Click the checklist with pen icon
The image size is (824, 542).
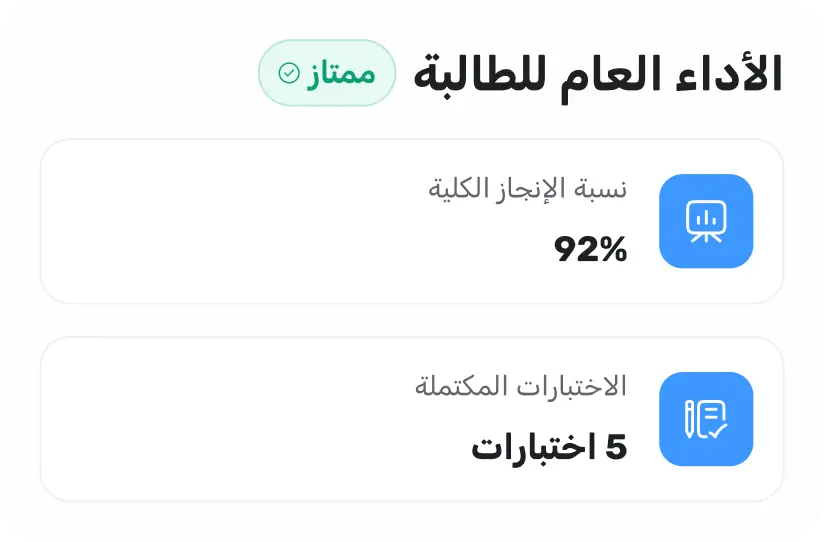706,419
